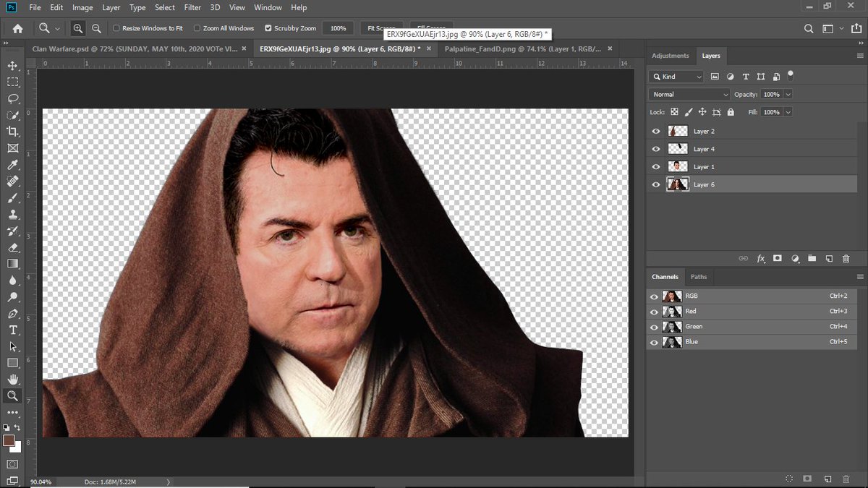The height and width of the screenshot is (488, 868).
Task: Open the Opacity slider dropdown arrow
Action: [x=788, y=95]
